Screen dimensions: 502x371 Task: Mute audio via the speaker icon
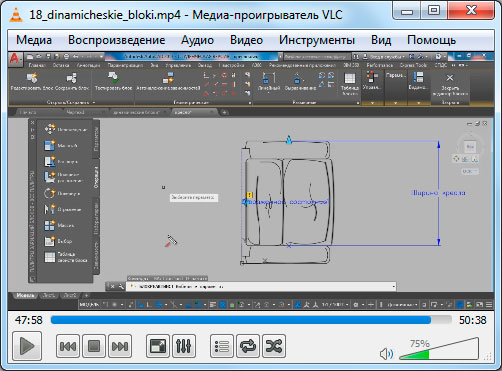point(386,354)
